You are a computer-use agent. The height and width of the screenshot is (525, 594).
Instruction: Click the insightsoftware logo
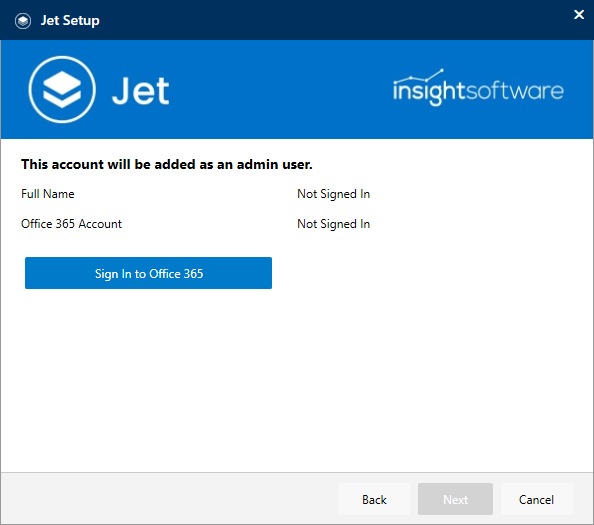tap(478, 88)
